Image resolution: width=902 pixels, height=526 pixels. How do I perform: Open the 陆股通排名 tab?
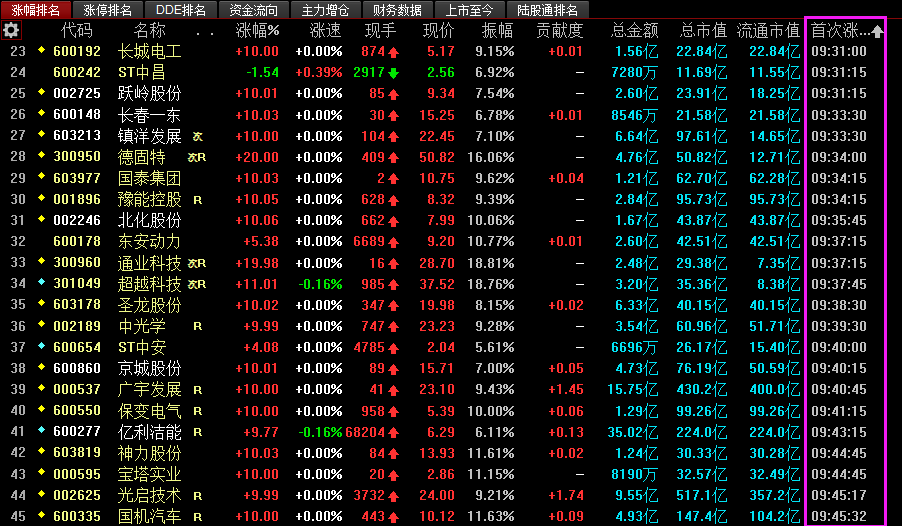(x=548, y=10)
